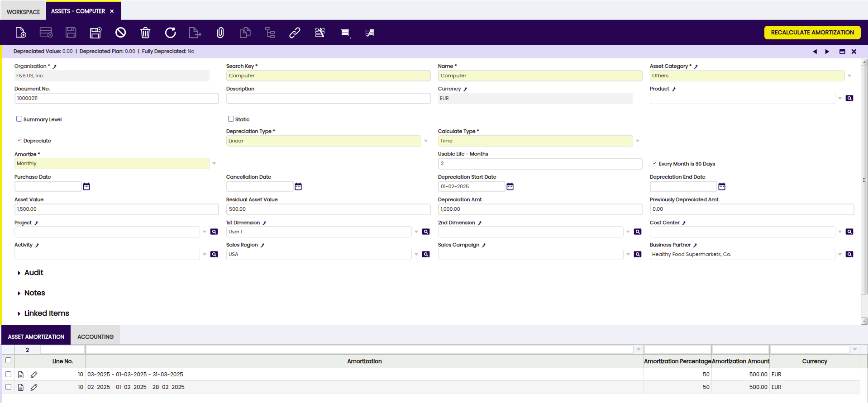Image resolution: width=868 pixels, height=403 pixels.
Task: Click the undo changes cancel icon
Action: click(120, 33)
